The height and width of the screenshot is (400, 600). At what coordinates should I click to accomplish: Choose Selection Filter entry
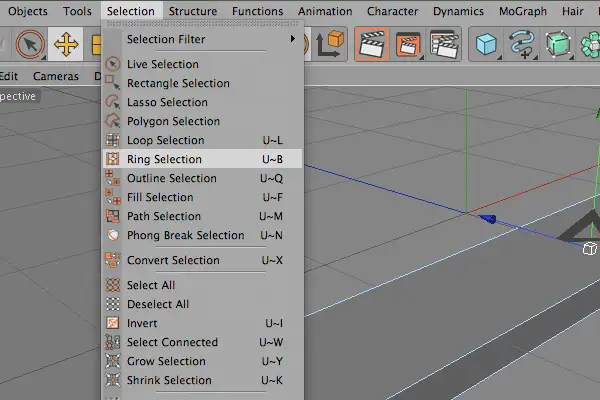[x=203, y=39]
